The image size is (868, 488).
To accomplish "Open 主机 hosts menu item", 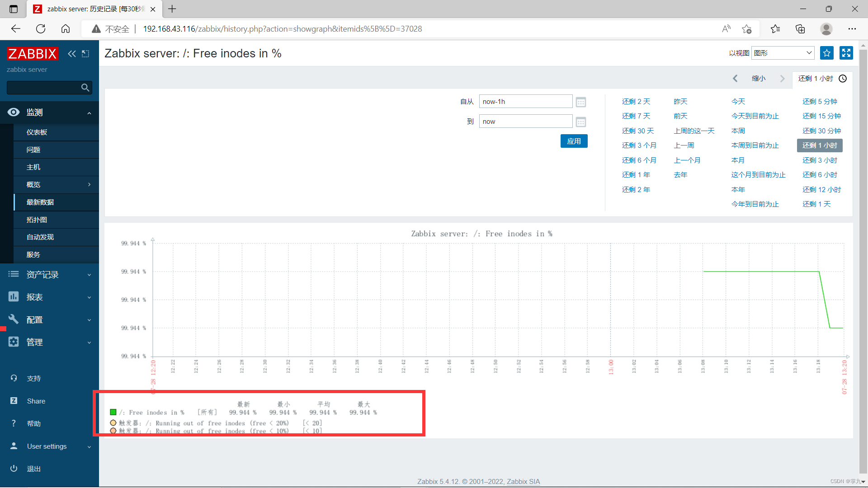I will click(56, 167).
